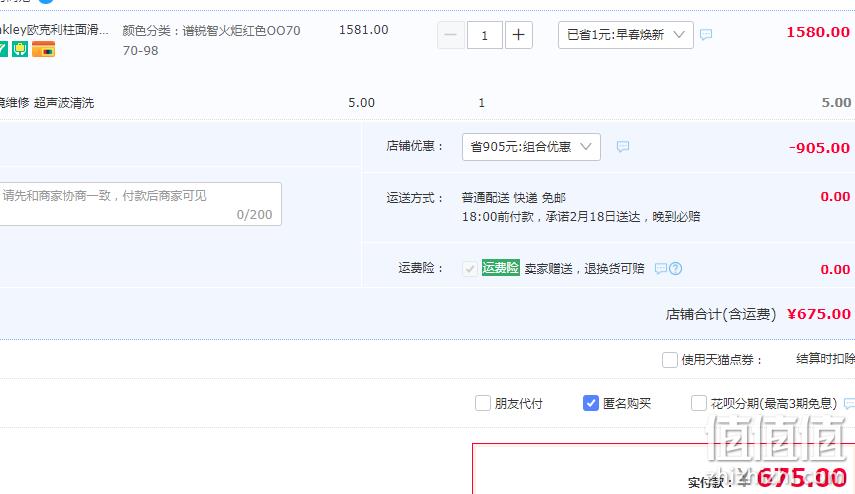Uncheck the 匿名购买 anonymous purchase checkbox

point(591,403)
